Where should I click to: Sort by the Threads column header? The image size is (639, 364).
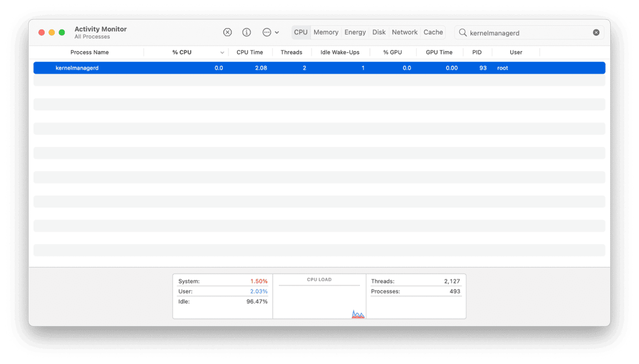pyautogui.click(x=292, y=52)
